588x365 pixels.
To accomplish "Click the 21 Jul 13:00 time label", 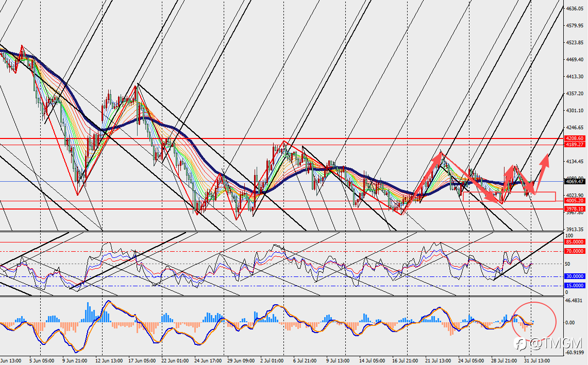I will pyautogui.click(x=439, y=361).
